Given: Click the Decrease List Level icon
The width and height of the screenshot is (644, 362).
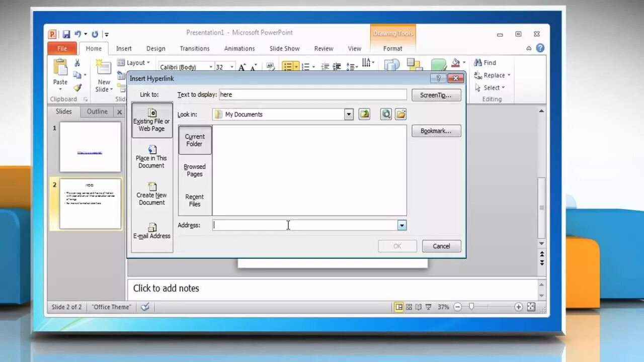Looking at the screenshot, I should pyautogui.click(x=325, y=66).
